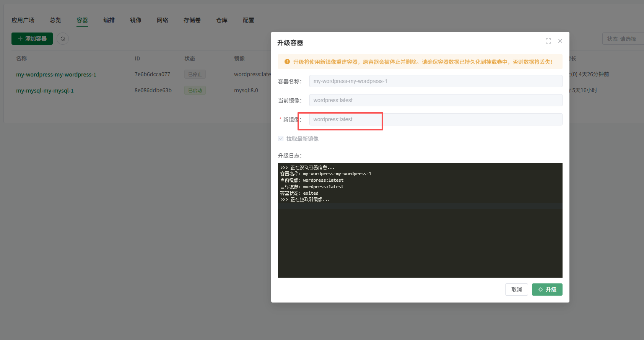Click log line 容器状态: exited
Viewport: 644px width, 340px height.
(299, 193)
